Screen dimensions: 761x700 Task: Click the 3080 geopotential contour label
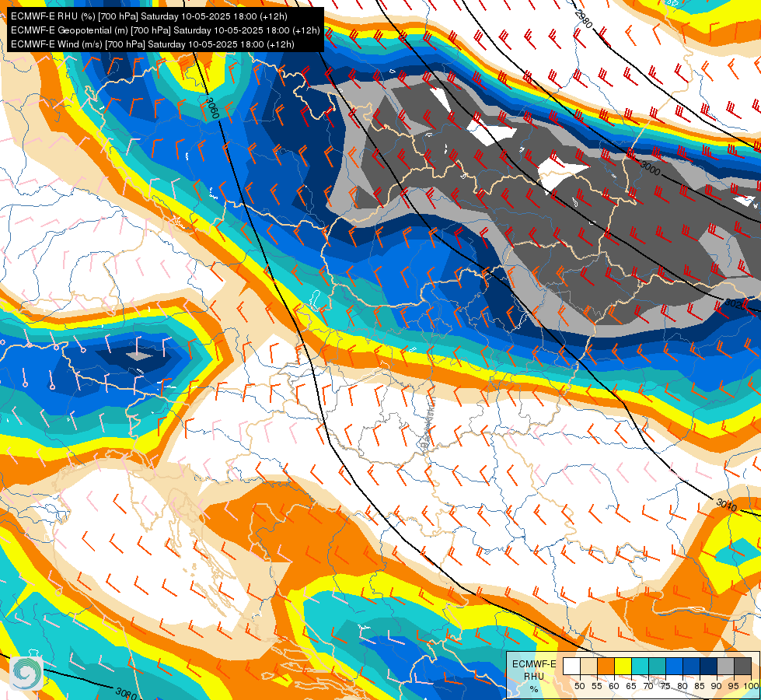tap(126, 693)
